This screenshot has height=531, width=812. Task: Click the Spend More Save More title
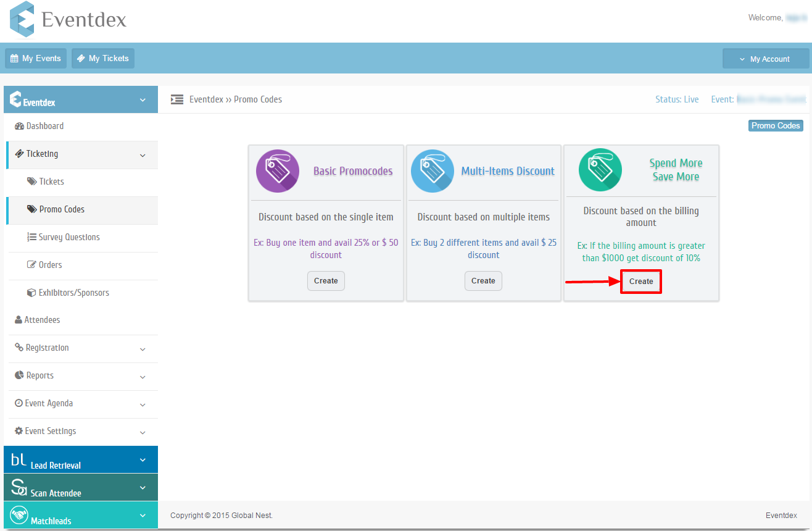(x=676, y=170)
